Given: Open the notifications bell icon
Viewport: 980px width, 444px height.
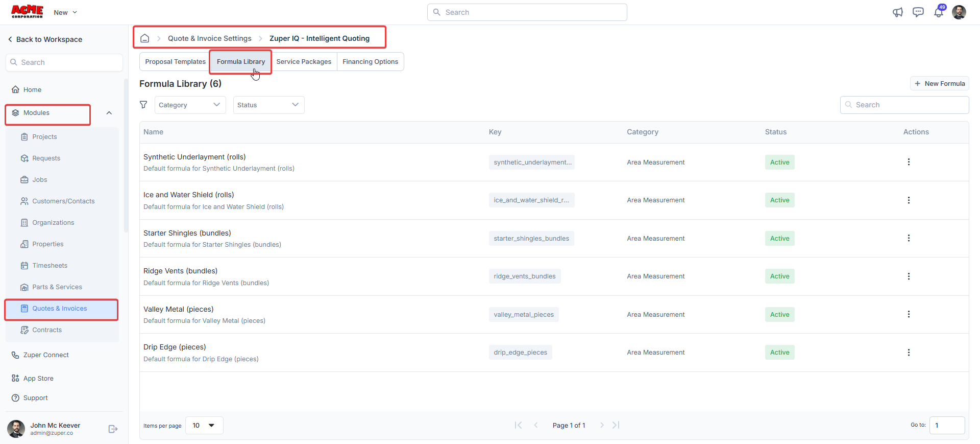Looking at the screenshot, I should 939,12.
